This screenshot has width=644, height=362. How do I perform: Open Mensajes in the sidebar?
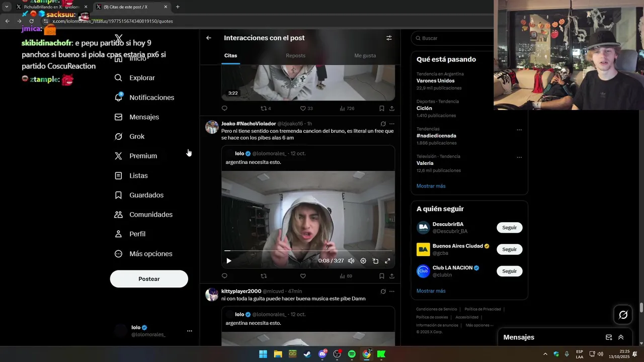click(x=137, y=117)
